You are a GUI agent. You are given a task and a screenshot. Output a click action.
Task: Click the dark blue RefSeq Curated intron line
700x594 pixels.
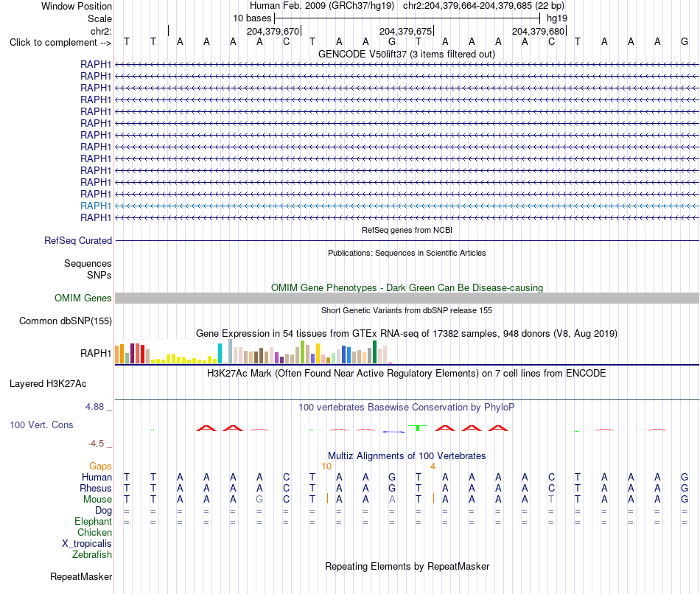(x=407, y=241)
